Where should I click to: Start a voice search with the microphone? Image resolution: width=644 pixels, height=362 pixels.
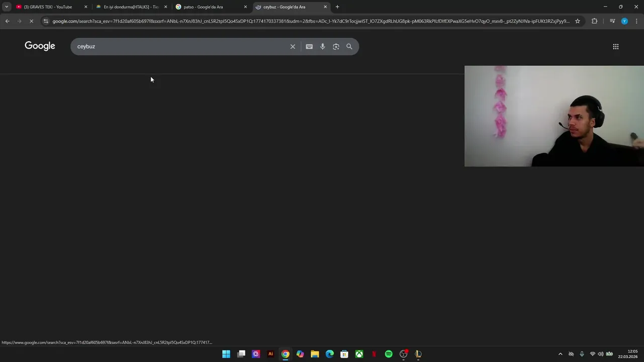[x=323, y=46]
